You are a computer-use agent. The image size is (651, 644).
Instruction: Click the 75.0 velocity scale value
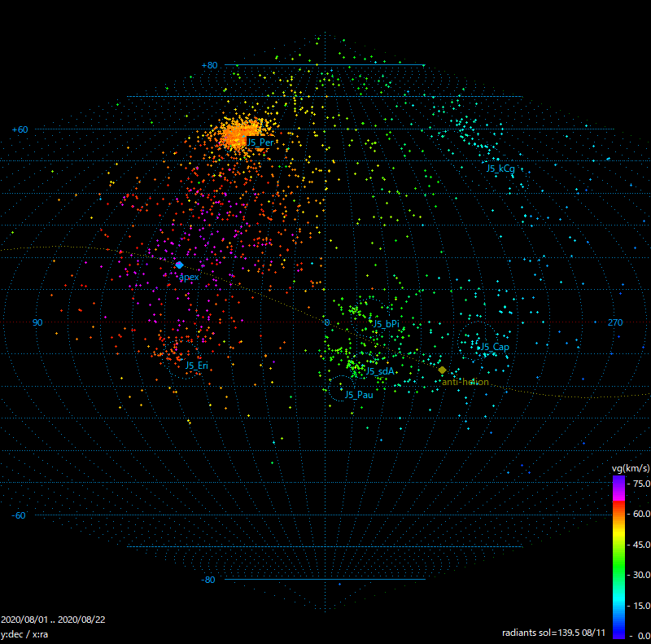641,484
